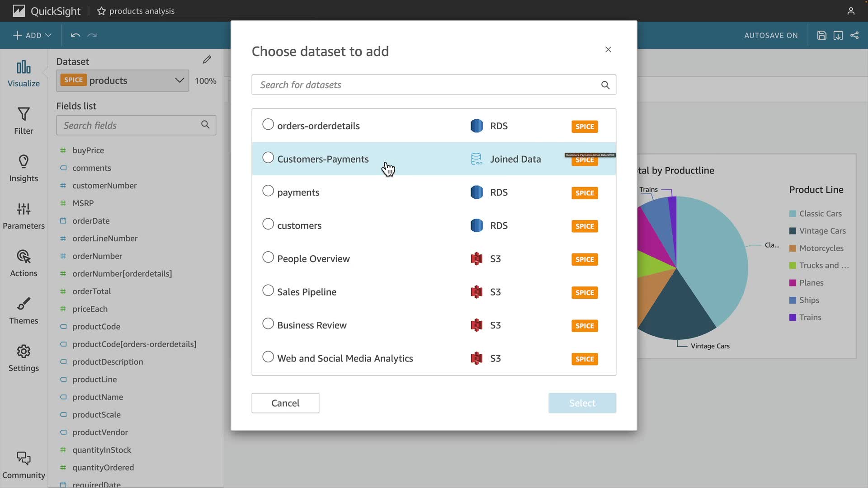Open the Insights lightbulb panel
The height and width of the screenshot is (488, 868).
pos(24,168)
